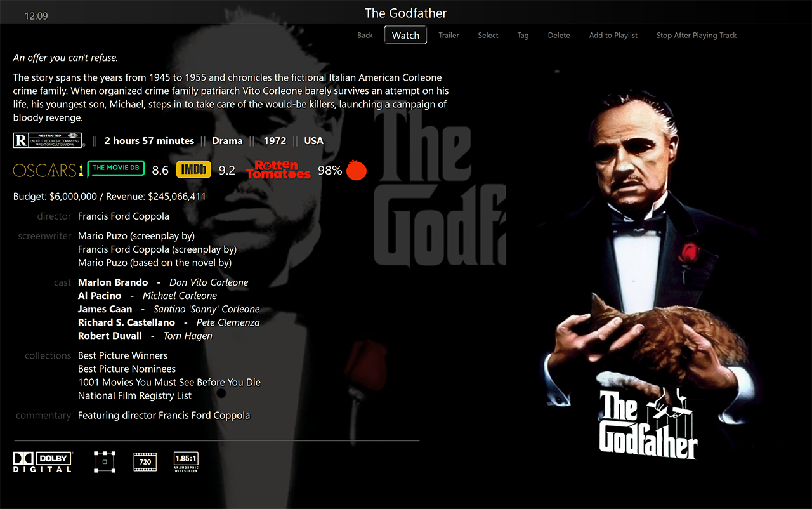The height and width of the screenshot is (509, 812).
Task: Click the yellow IMDb logo
Action: (193, 169)
